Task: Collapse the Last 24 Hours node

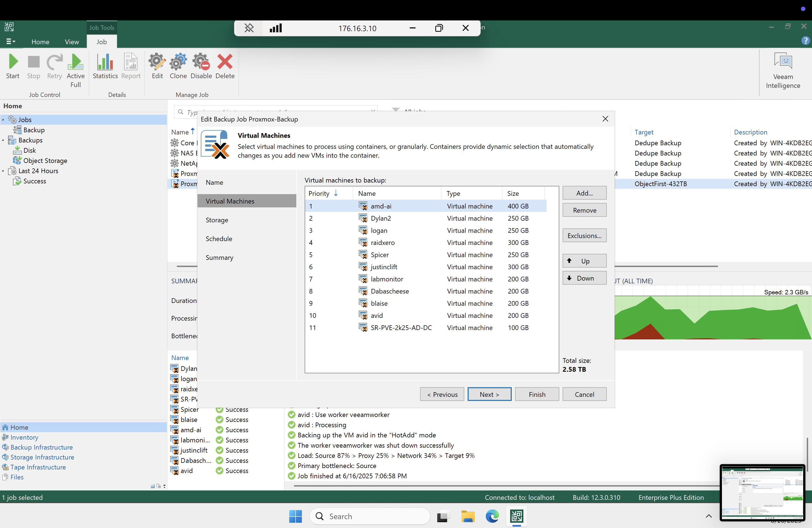Action: [3, 171]
